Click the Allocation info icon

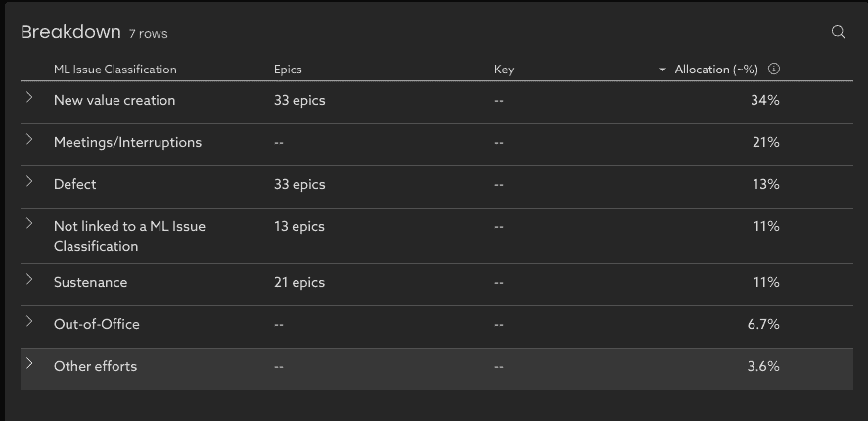774,70
